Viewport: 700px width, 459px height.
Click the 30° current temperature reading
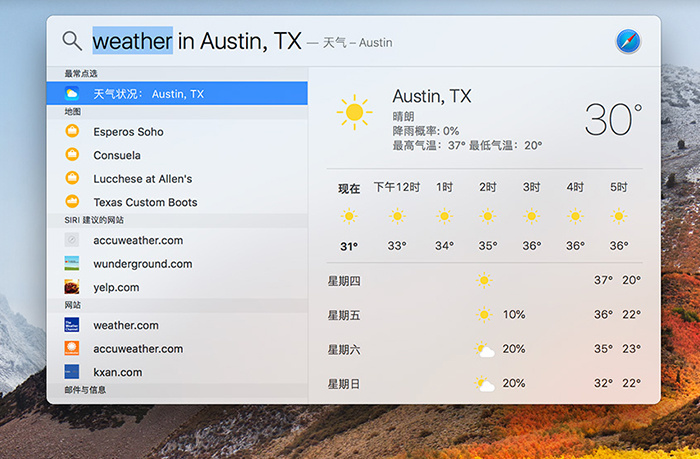point(612,120)
